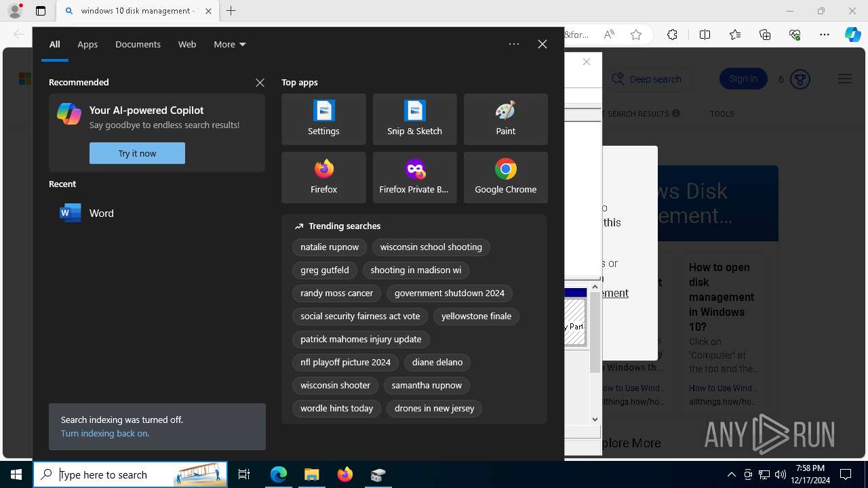This screenshot has height=488, width=868.
Task: Launch Firefox from Top apps
Action: click(323, 178)
